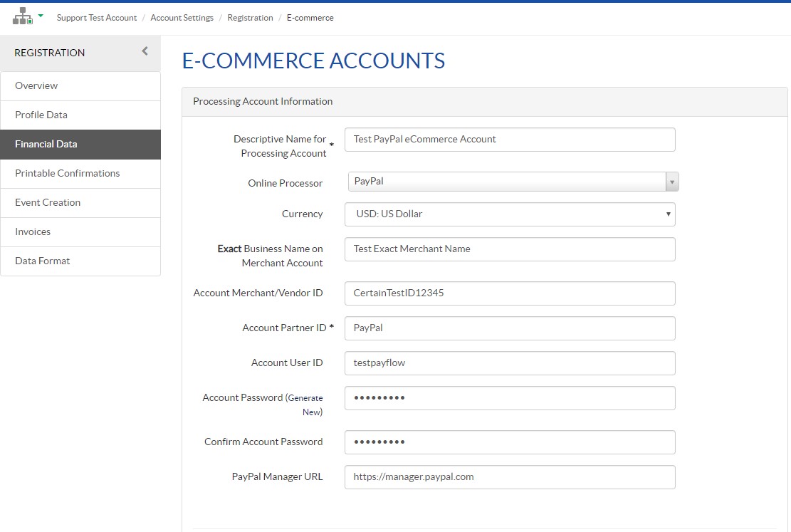Open the Currency dropdown showing USD
Viewport: 791px width, 532px height.
[x=510, y=214]
